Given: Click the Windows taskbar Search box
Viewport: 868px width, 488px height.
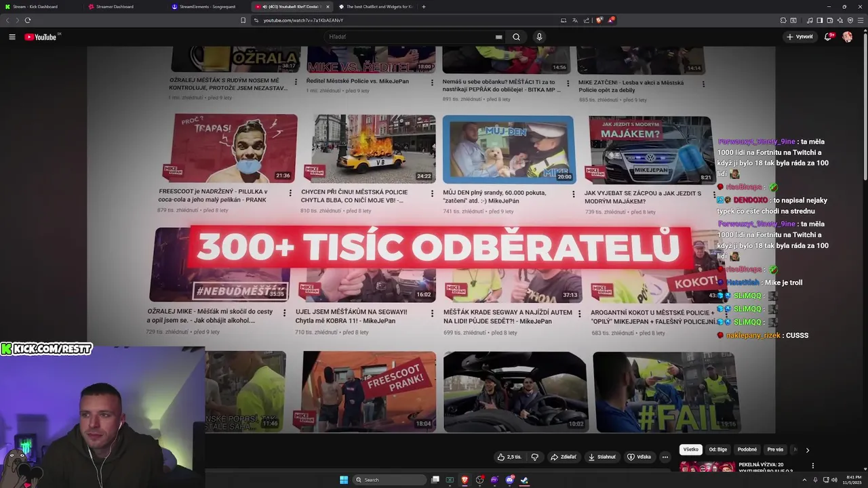Looking at the screenshot, I should [x=391, y=480].
